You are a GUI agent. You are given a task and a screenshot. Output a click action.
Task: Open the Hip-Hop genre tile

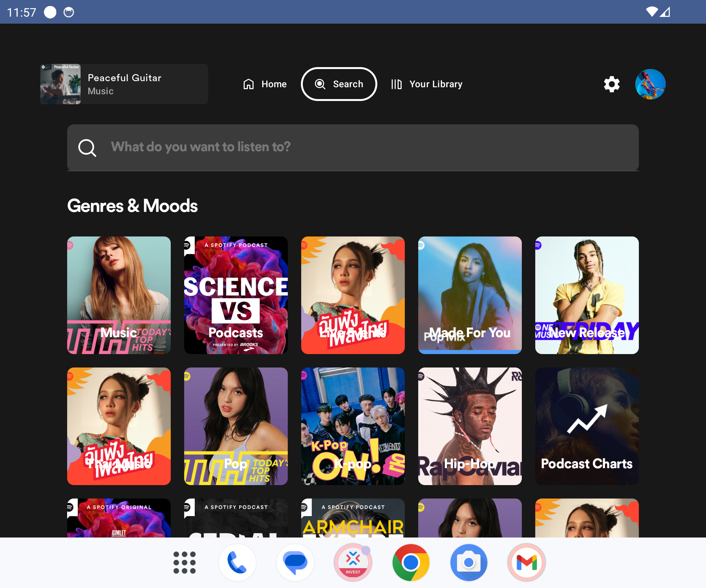coord(470,426)
